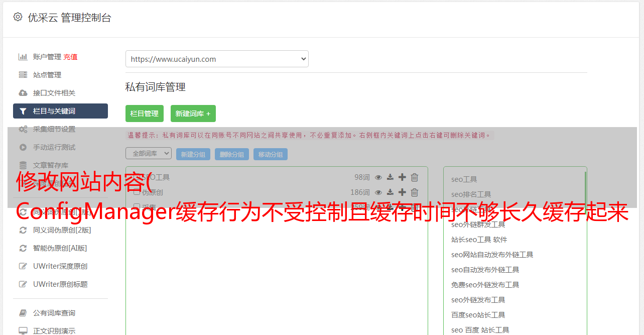Screen dimensions: 644x335
Task: Click the green 栏目管理 button
Action: [145, 114]
